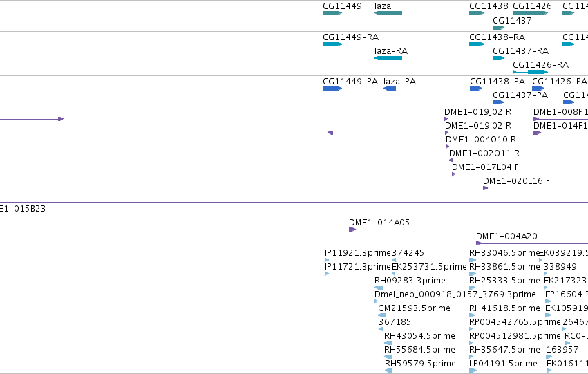The image size is (588, 374).
Task: Click the EK253731.5prime EST
Action: [x=394, y=274]
